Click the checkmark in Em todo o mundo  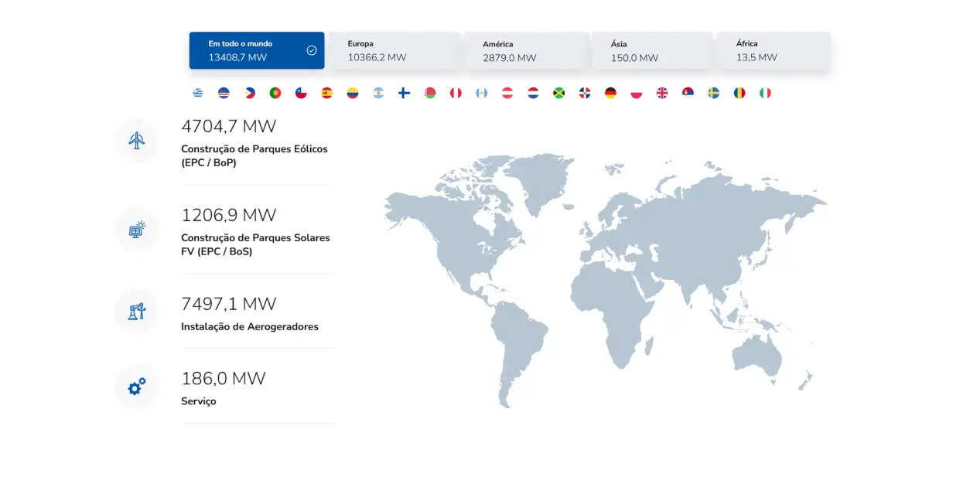point(312,50)
